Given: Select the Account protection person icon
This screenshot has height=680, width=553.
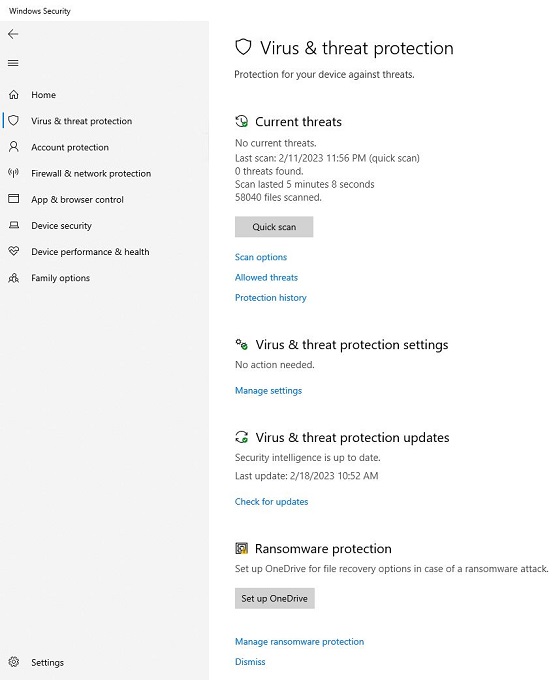Looking at the screenshot, I should (14, 147).
